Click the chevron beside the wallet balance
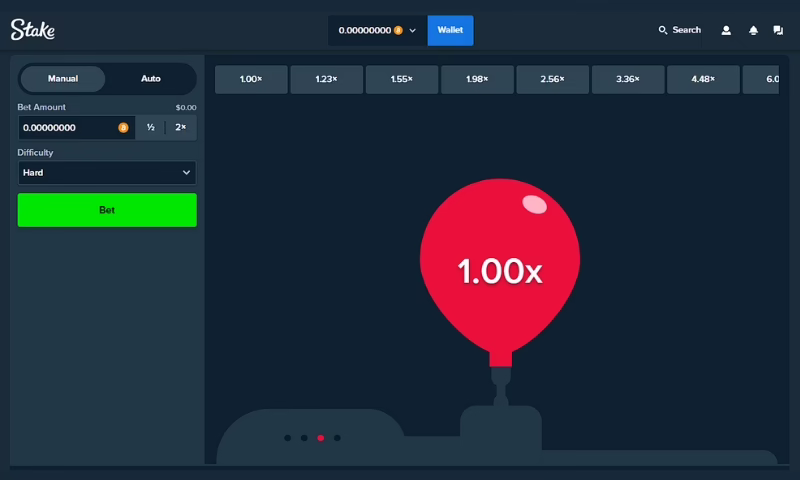The width and height of the screenshot is (800, 480). click(x=412, y=31)
